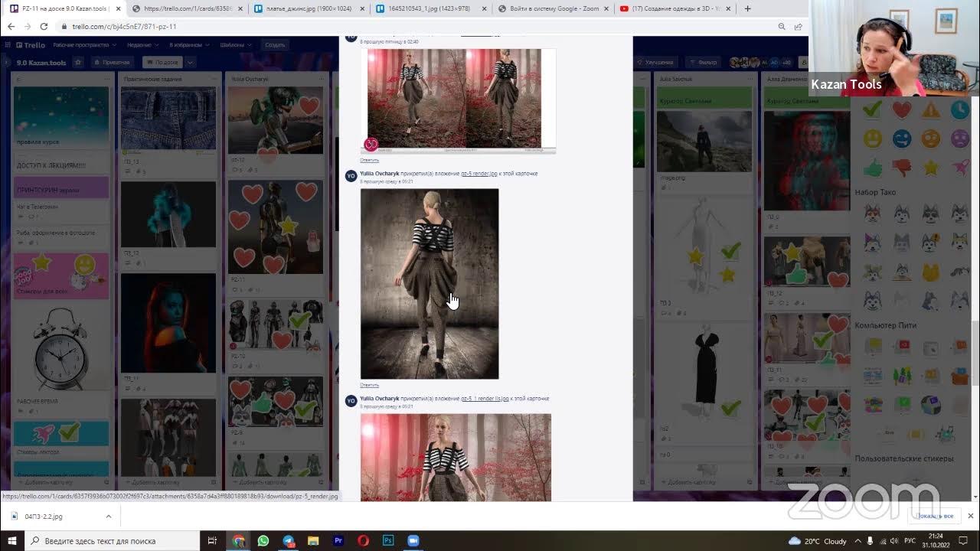Screen dimensions: 980x551
Task: Click the РУС keyboard language indicator
Action: pyautogui.click(x=910, y=540)
